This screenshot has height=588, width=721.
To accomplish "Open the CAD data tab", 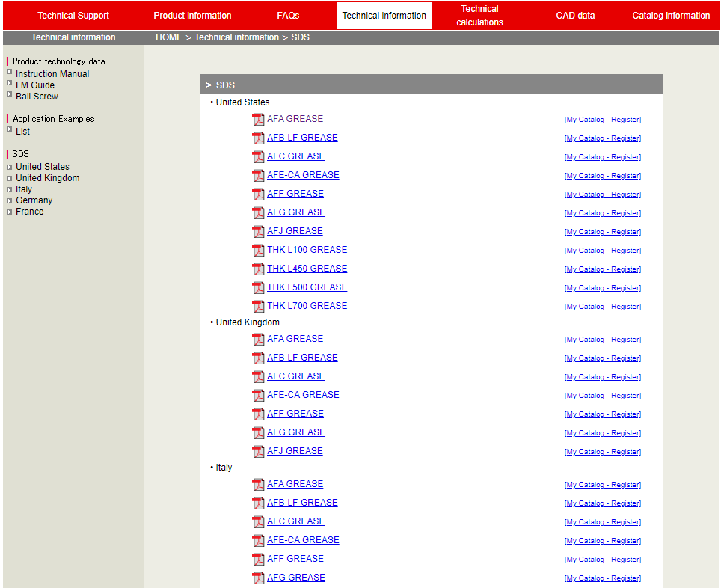I will 575,16.
